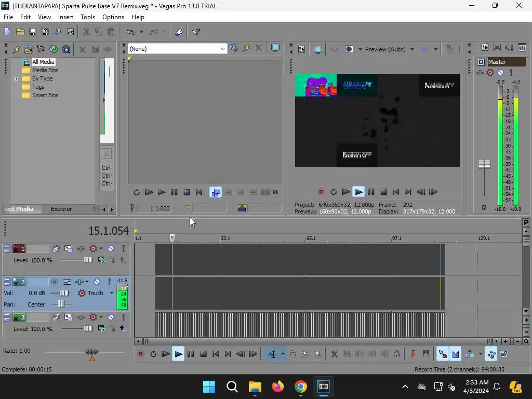Pause the Video Preview playback

pyautogui.click(x=371, y=192)
